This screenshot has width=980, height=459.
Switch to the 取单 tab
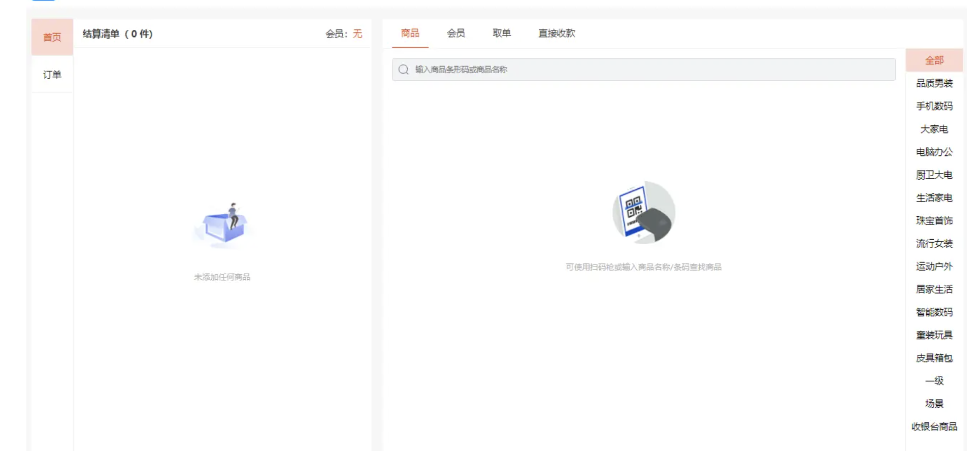pyautogui.click(x=502, y=34)
